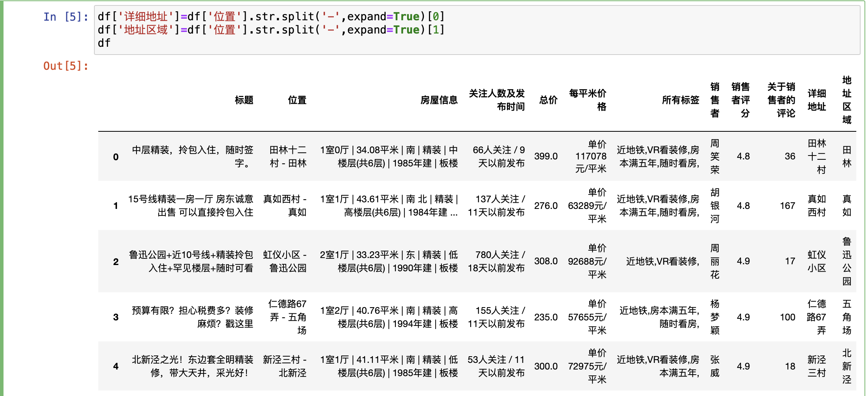The height and width of the screenshot is (396, 868).
Task: Click house info '1室2厅 | 40.76平米'
Action: (389, 317)
